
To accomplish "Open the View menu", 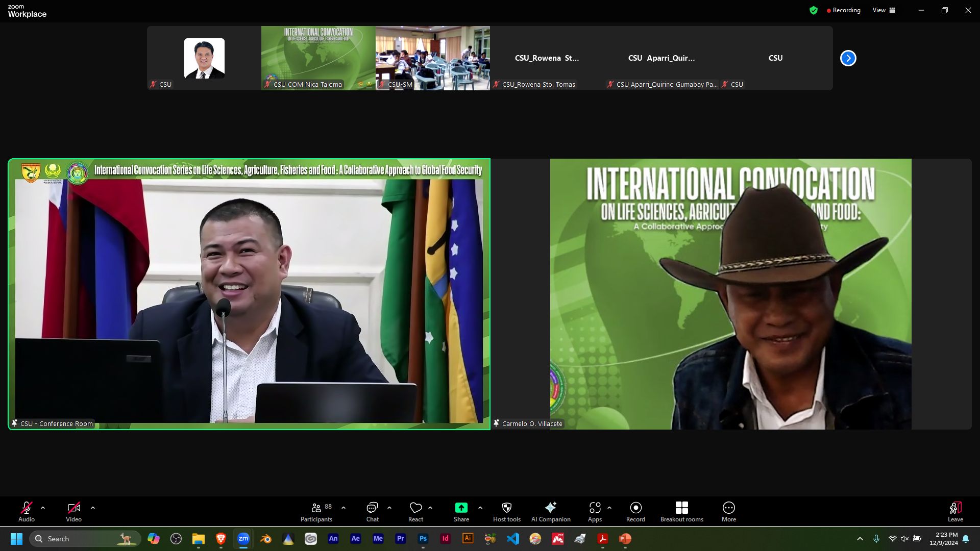I will [884, 10].
